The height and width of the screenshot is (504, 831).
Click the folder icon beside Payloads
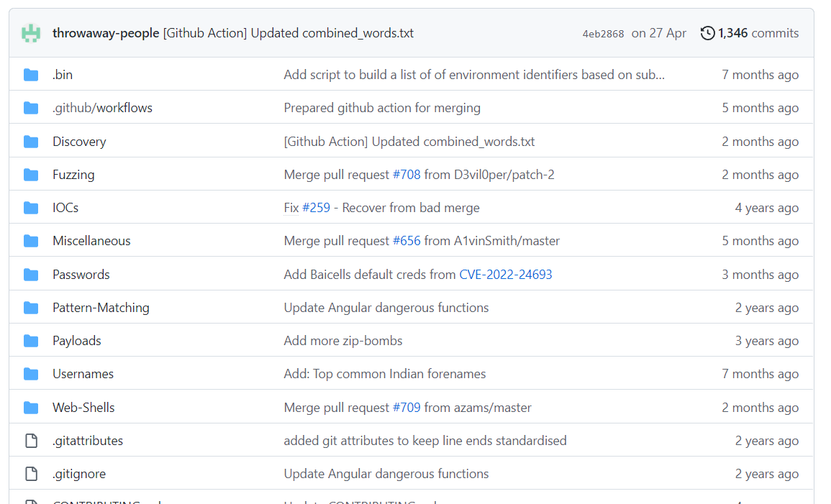point(31,340)
